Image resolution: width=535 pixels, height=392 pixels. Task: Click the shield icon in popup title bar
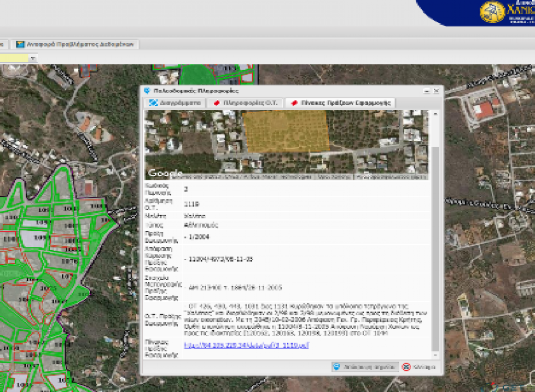click(x=147, y=90)
